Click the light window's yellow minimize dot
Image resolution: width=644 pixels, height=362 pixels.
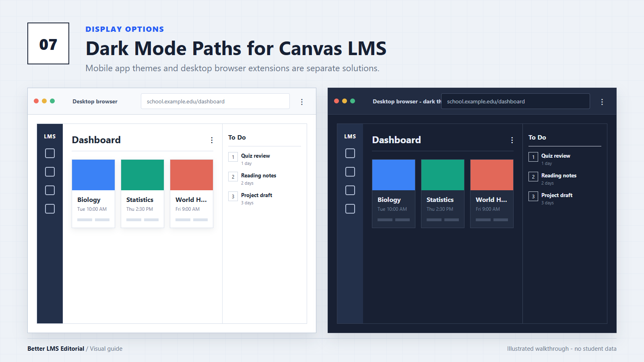pos(44,101)
